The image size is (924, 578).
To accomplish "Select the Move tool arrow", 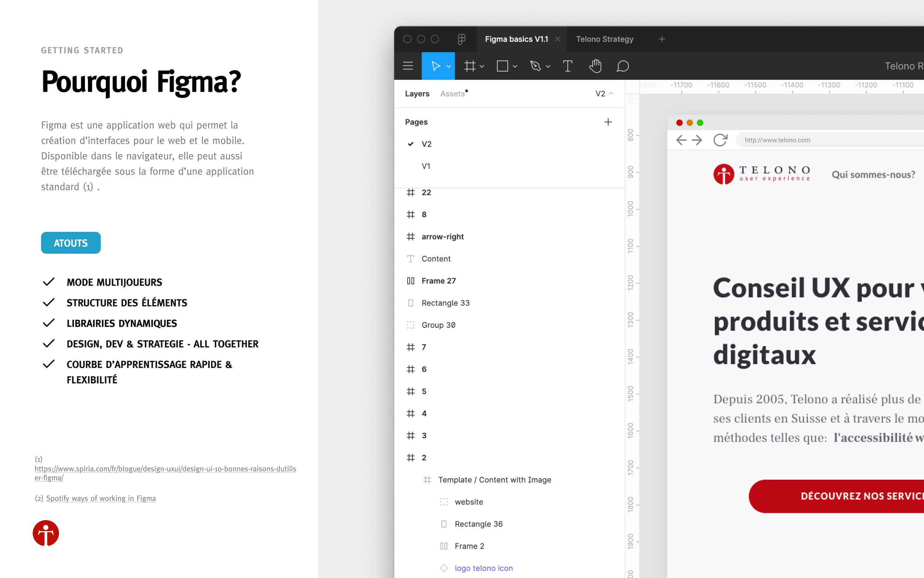I will [x=435, y=66].
